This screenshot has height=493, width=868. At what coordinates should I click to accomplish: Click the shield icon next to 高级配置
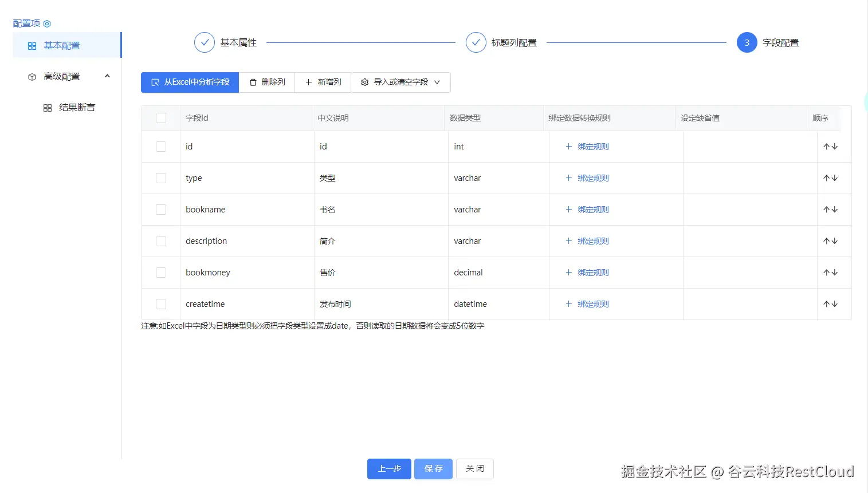tap(32, 76)
